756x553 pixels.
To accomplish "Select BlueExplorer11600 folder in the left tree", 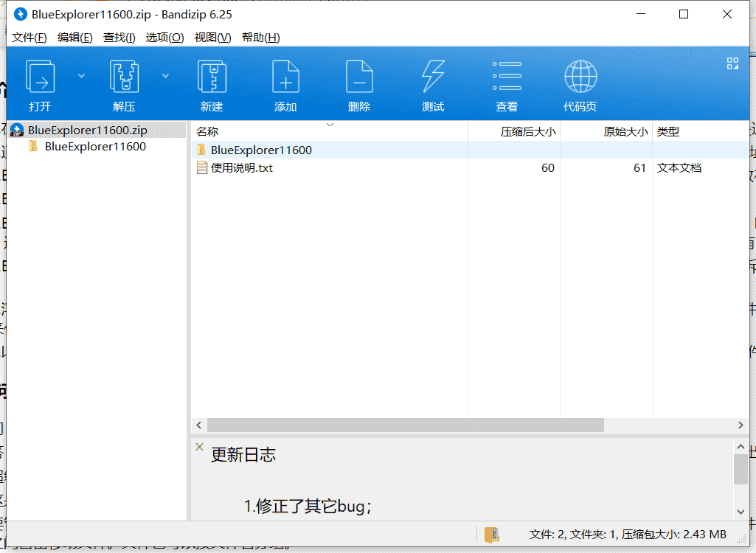I will click(95, 147).
